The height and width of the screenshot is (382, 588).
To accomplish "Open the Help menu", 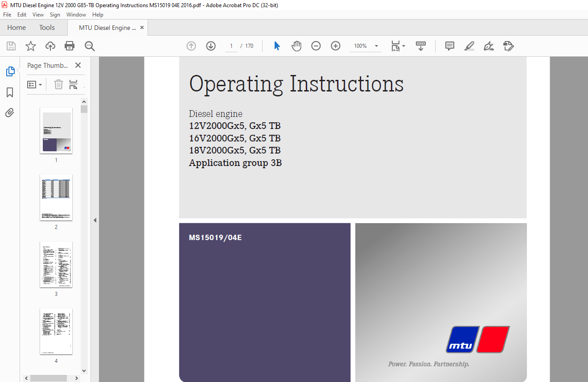I will [x=98, y=15].
